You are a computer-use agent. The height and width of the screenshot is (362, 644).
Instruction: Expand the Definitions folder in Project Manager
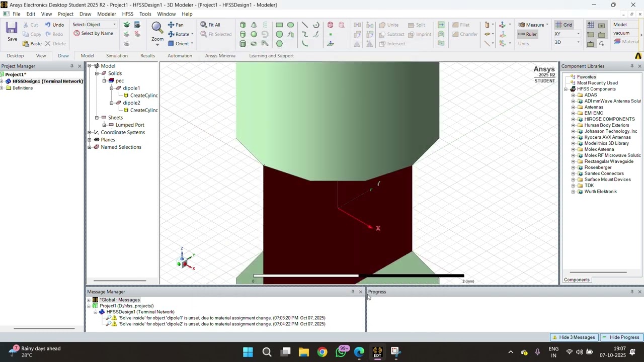pos(2,88)
